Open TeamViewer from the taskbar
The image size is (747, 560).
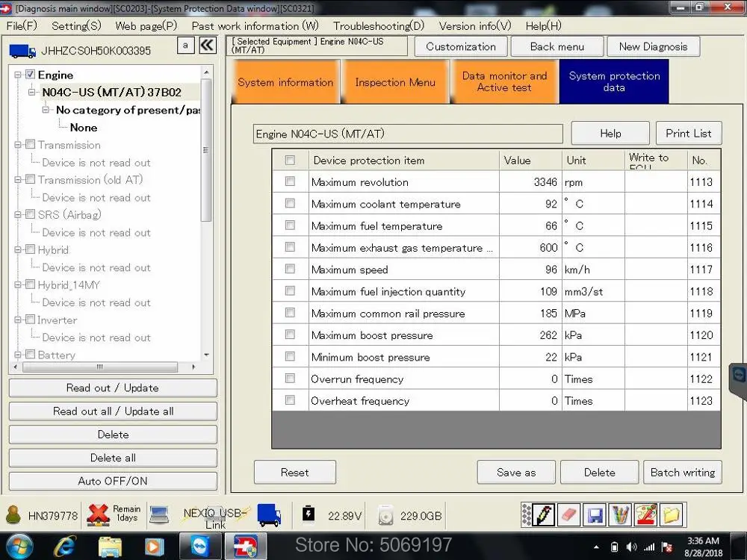pyautogui.click(x=201, y=546)
